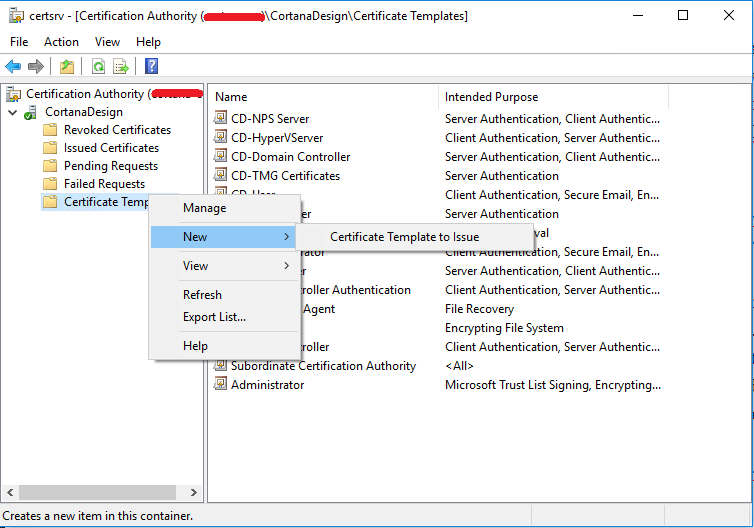
Task: Click the Microsoft Trust List Signing cell
Action: 553,385
